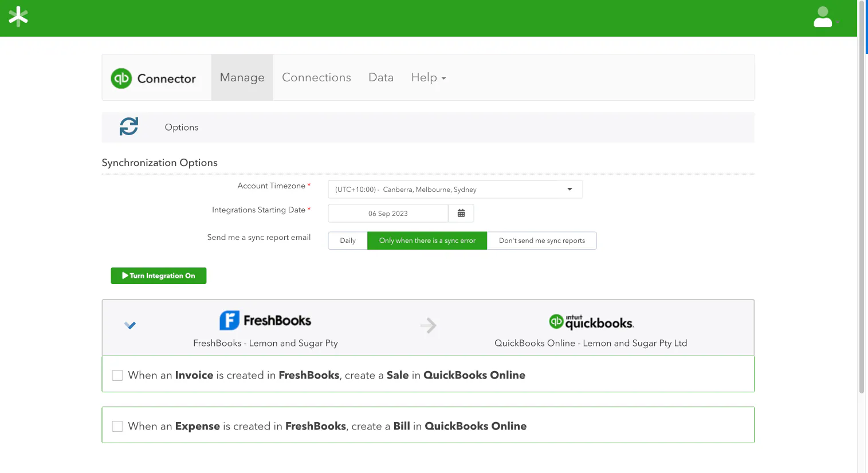The width and height of the screenshot is (868, 473).
Task: Click the asterisk logo in green header
Action: coord(18,17)
